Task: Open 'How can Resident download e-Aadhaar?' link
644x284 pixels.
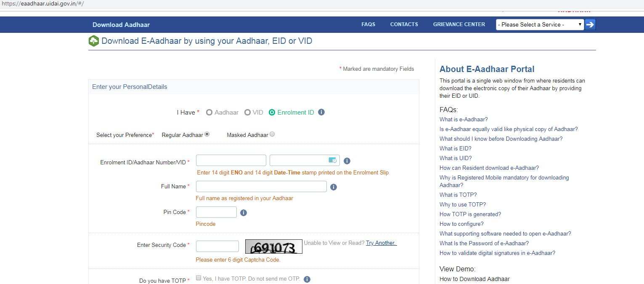Action: 489,168
